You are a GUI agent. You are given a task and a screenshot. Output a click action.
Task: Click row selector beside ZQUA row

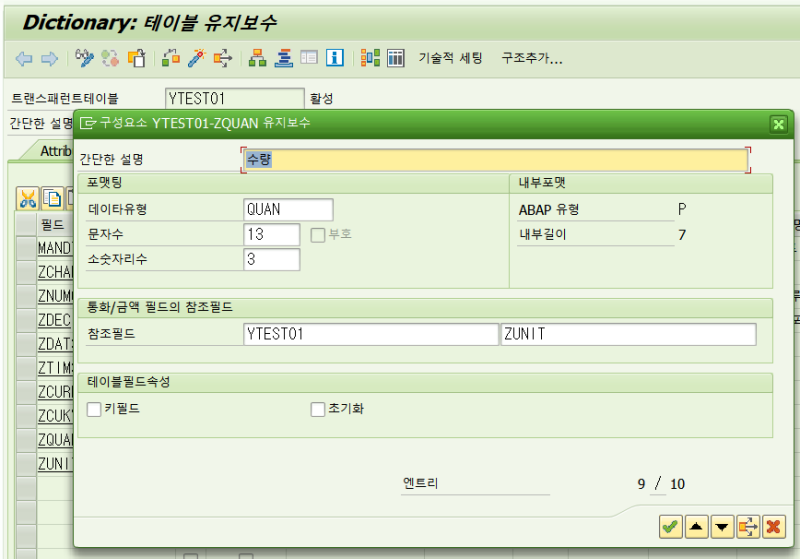26,440
